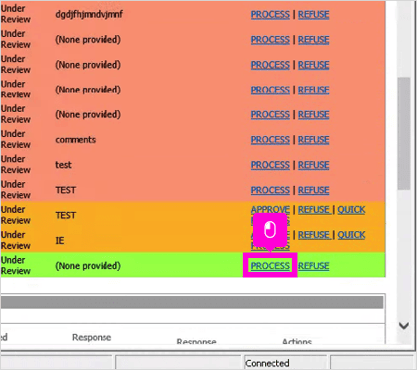Viewport: 417px width, 370px height.
Task: Select REFUSE in the IE row
Action: [314, 235]
